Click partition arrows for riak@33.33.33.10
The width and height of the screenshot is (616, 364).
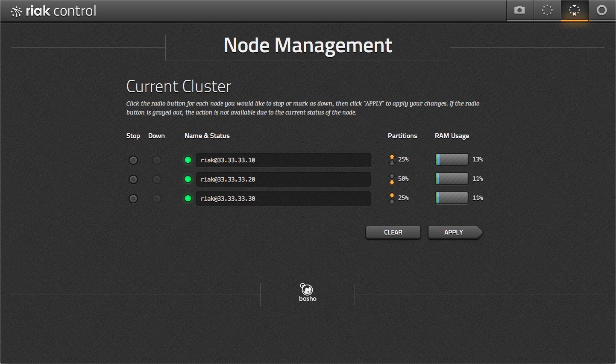392,160
